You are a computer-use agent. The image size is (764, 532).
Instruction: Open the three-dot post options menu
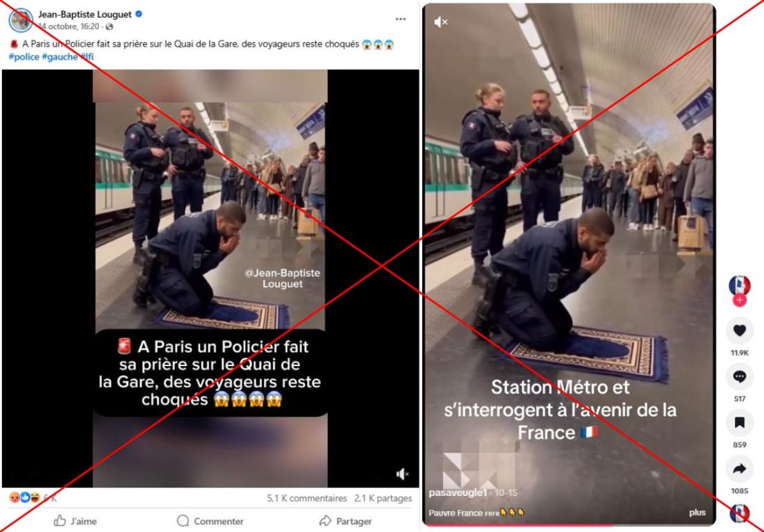401,19
